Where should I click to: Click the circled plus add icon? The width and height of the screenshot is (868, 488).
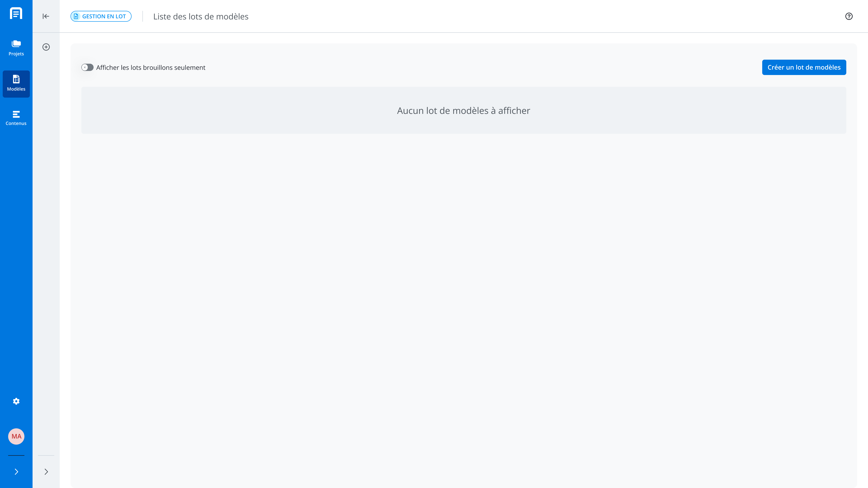tap(46, 47)
